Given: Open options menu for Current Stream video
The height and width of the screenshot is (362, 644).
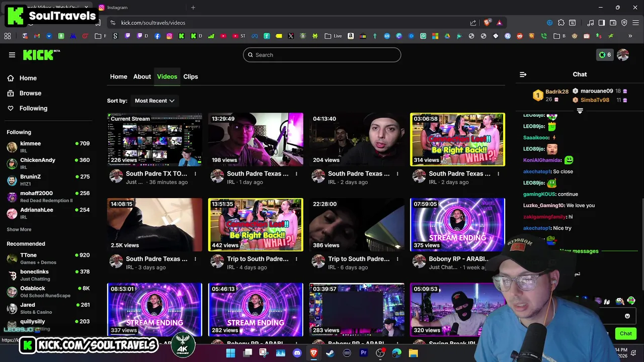Looking at the screenshot, I should pos(195,174).
